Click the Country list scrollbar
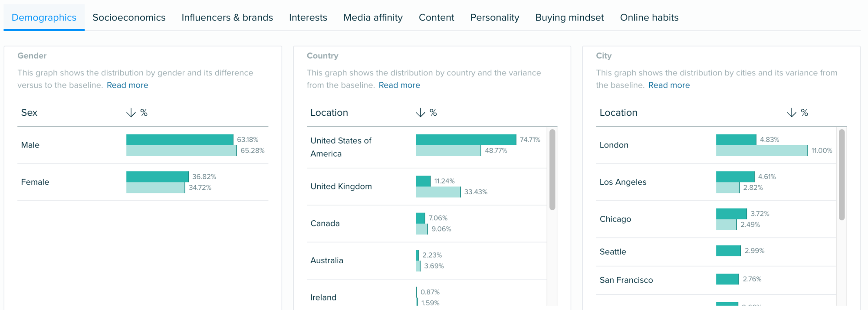Viewport: 868px width, 310px height. [x=552, y=170]
